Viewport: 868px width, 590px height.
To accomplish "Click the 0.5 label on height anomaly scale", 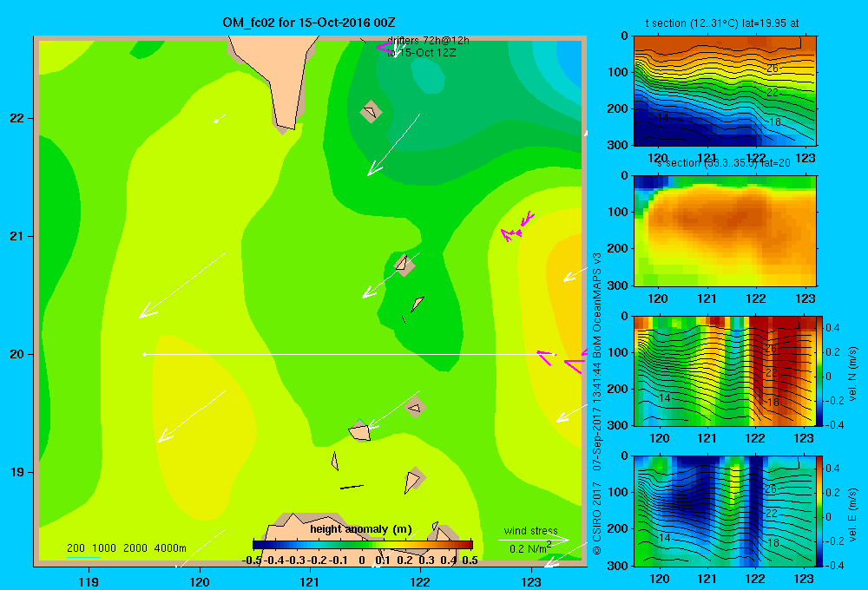I will pyautogui.click(x=470, y=560).
